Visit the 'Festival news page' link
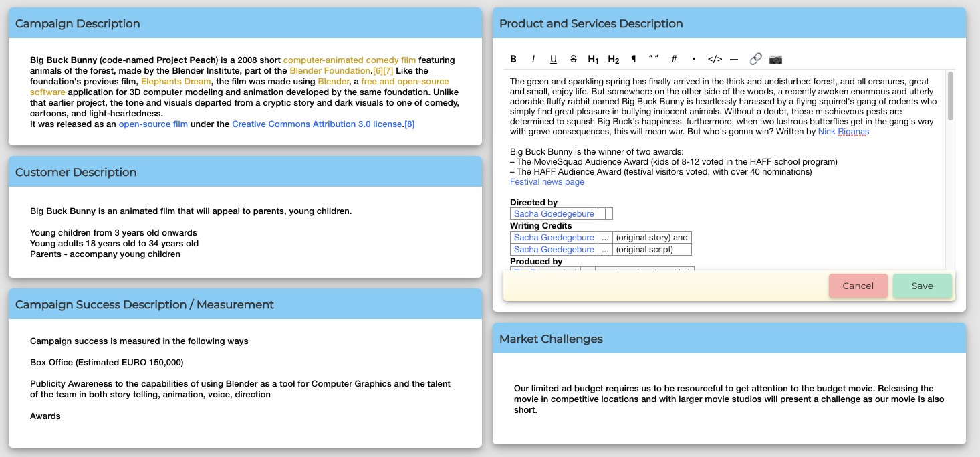The image size is (980, 457). coord(547,182)
